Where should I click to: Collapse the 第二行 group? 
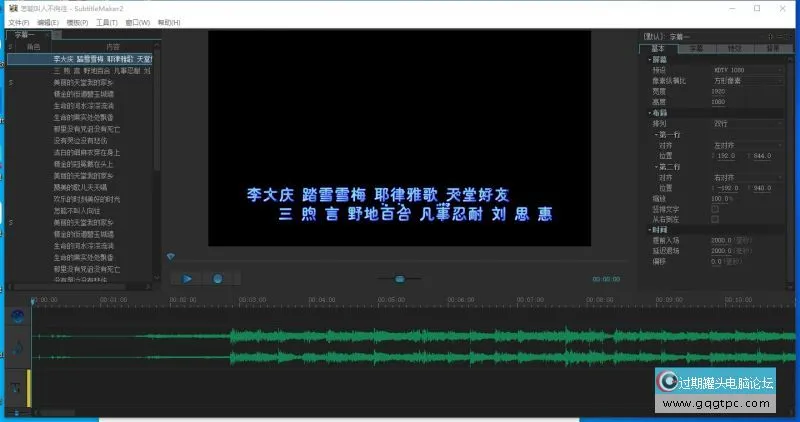(656, 167)
